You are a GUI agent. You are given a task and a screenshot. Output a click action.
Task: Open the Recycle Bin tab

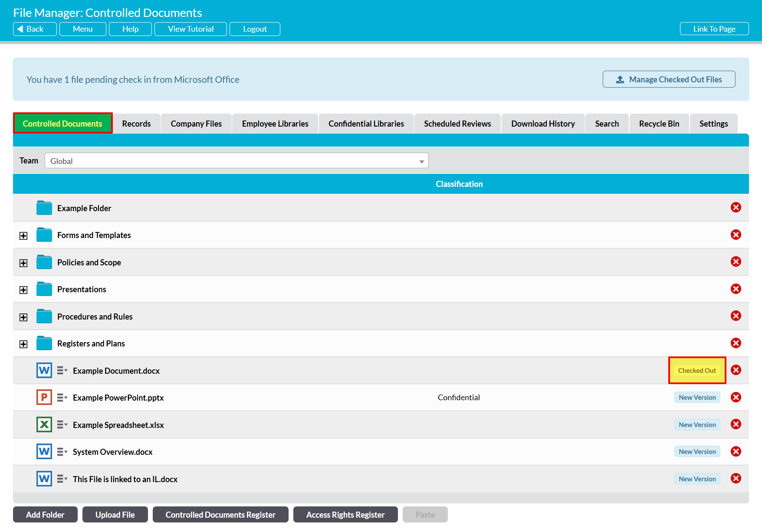pos(659,124)
